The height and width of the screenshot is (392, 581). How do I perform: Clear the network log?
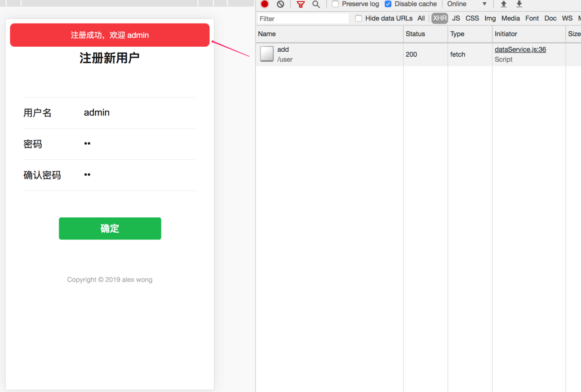(x=281, y=4)
